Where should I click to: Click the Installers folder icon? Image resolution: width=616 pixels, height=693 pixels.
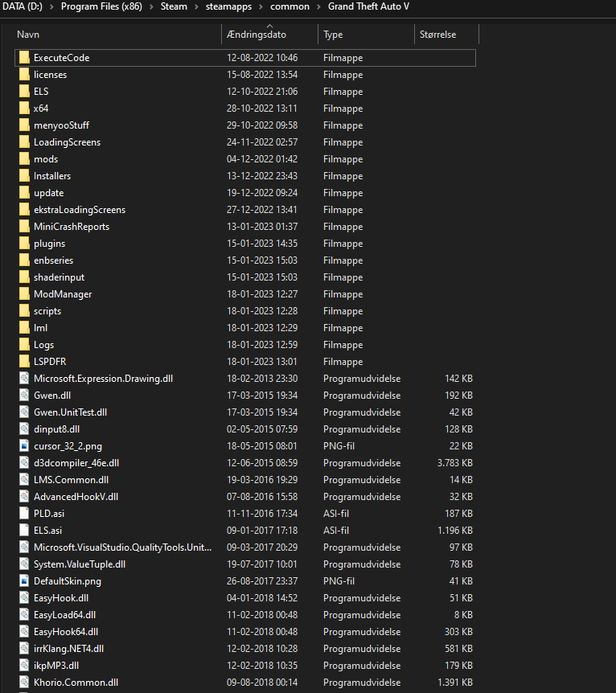(24, 176)
